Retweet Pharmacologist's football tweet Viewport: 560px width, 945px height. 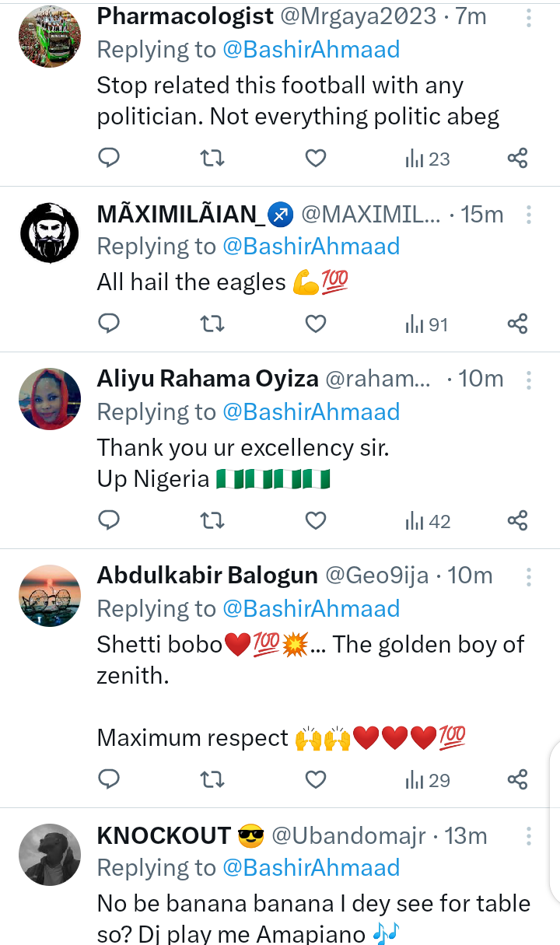pyautogui.click(x=212, y=159)
